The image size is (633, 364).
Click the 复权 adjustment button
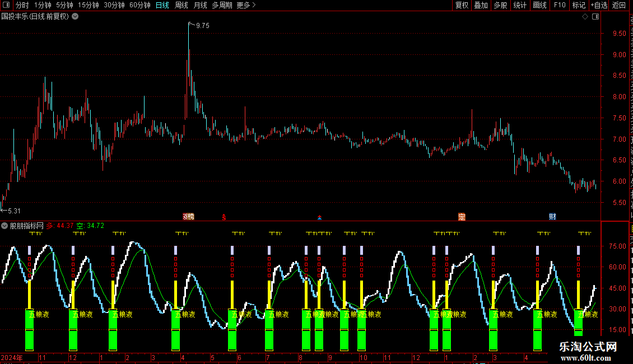click(462, 5)
